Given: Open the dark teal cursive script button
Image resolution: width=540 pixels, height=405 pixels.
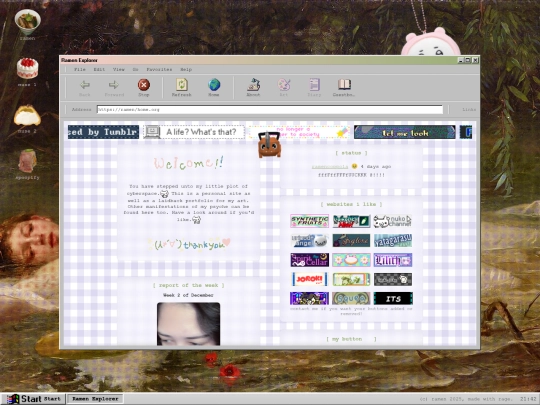Looking at the screenshot, I should pos(351,240).
